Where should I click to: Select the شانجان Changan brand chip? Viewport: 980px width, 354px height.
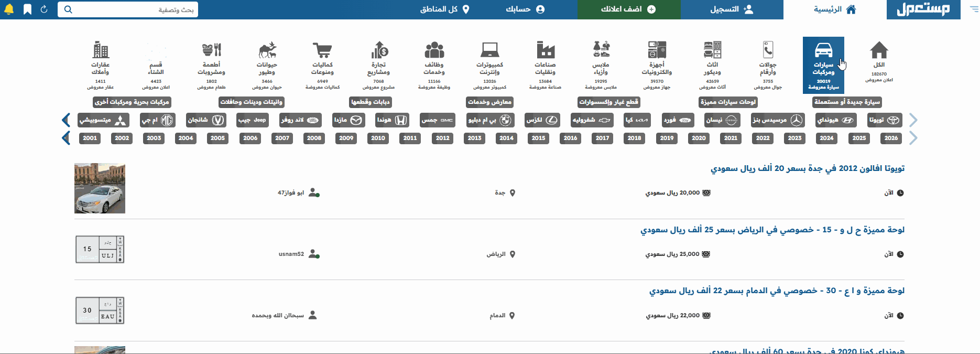206,120
